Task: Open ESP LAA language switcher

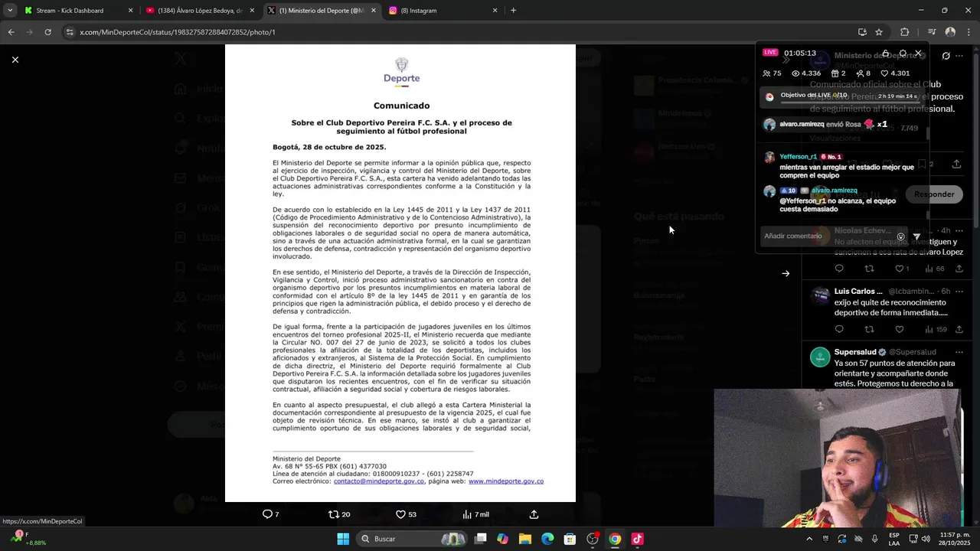Action: [894, 539]
